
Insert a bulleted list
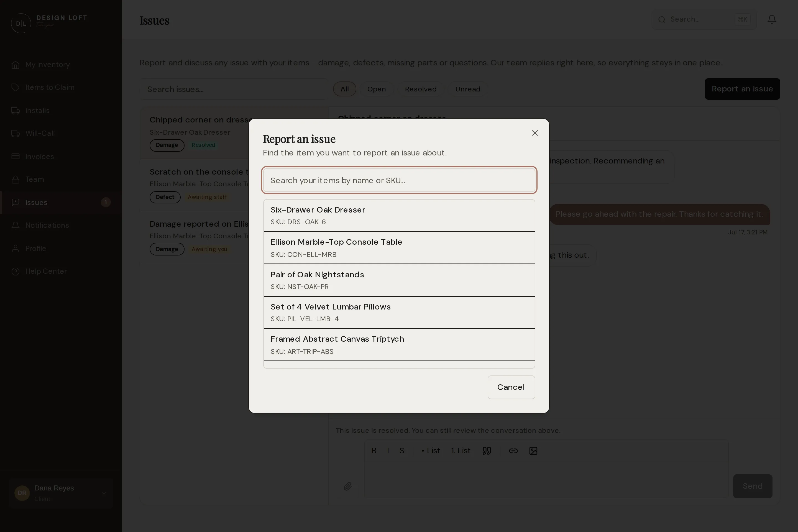(430, 451)
